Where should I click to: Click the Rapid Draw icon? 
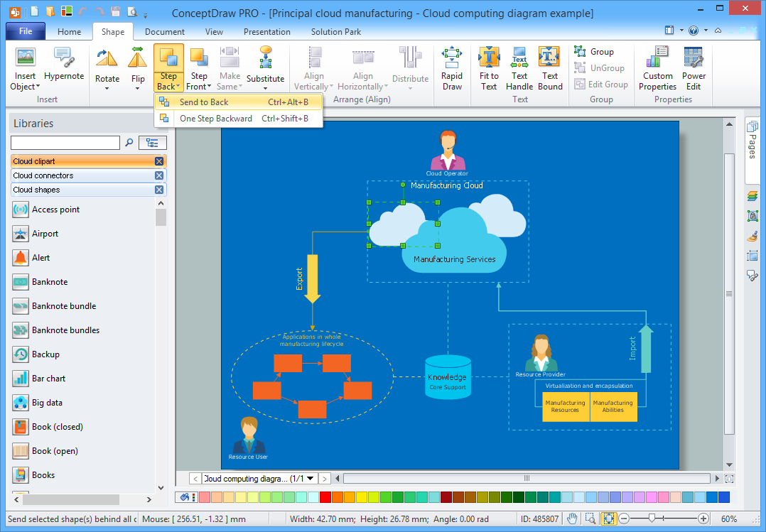[x=452, y=69]
